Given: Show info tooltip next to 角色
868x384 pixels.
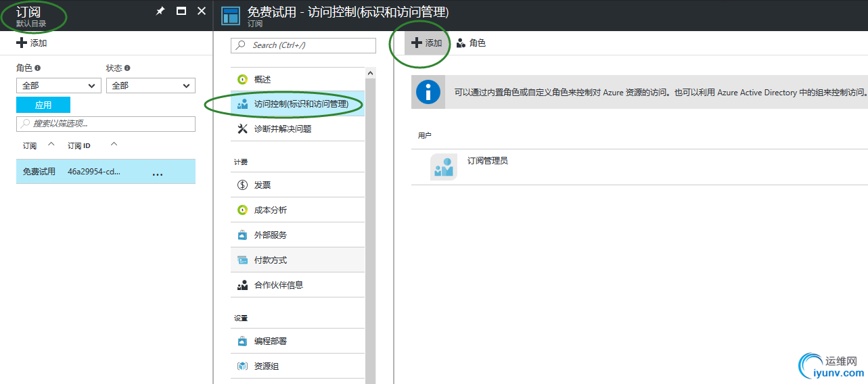Looking at the screenshot, I should (38, 68).
